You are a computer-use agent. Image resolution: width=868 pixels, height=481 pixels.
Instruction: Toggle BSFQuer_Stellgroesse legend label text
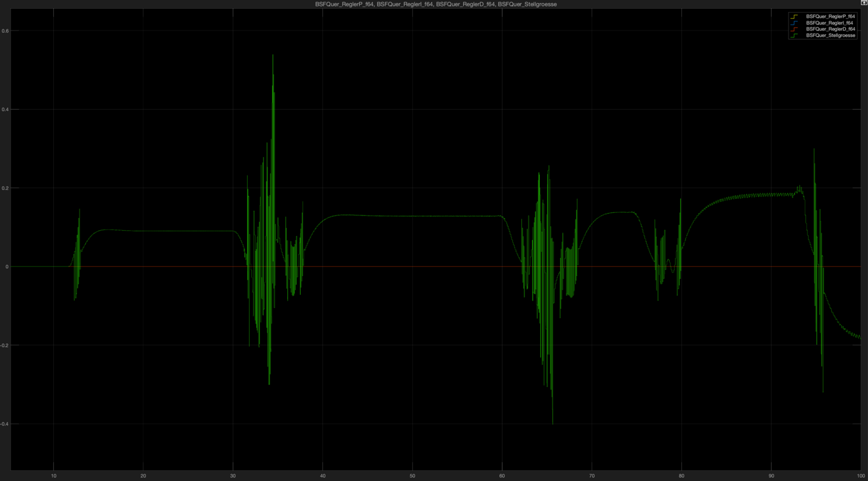point(830,35)
